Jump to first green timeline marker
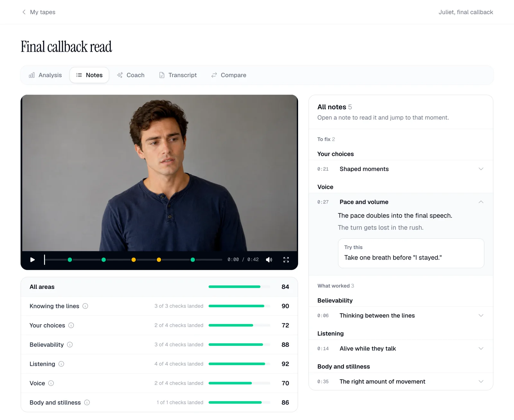Image resolution: width=514 pixels, height=420 pixels. 70,260
